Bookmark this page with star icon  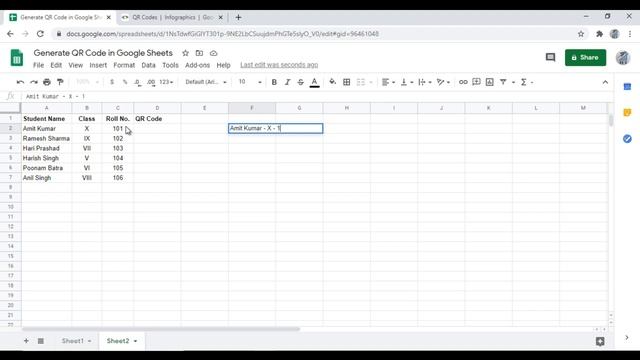pyautogui.click(x=581, y=34)
